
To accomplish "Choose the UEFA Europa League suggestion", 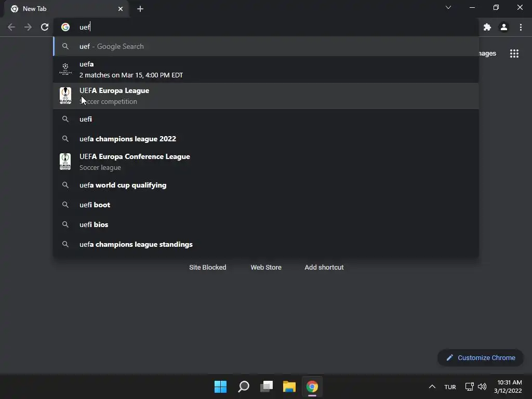I will [x=266, y=96].
